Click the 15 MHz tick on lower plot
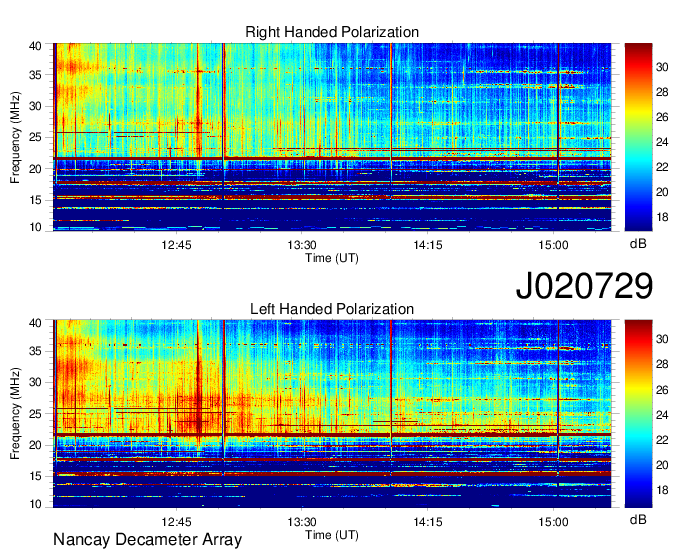Screen dimensions: 680x552 point(35,477)
